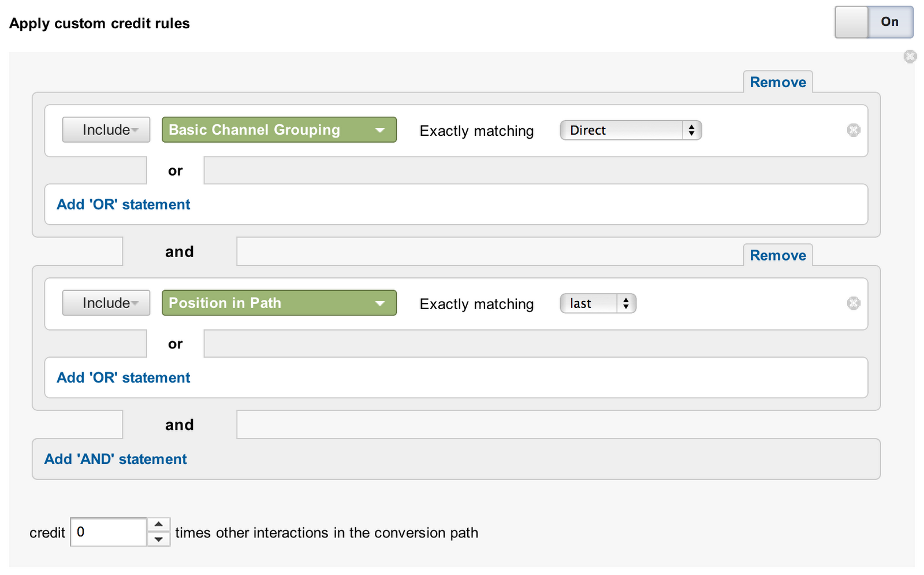Screen dimensions: 924x575
Task: Add 'OR' statement under Position in Path
Action: (123, 378)
